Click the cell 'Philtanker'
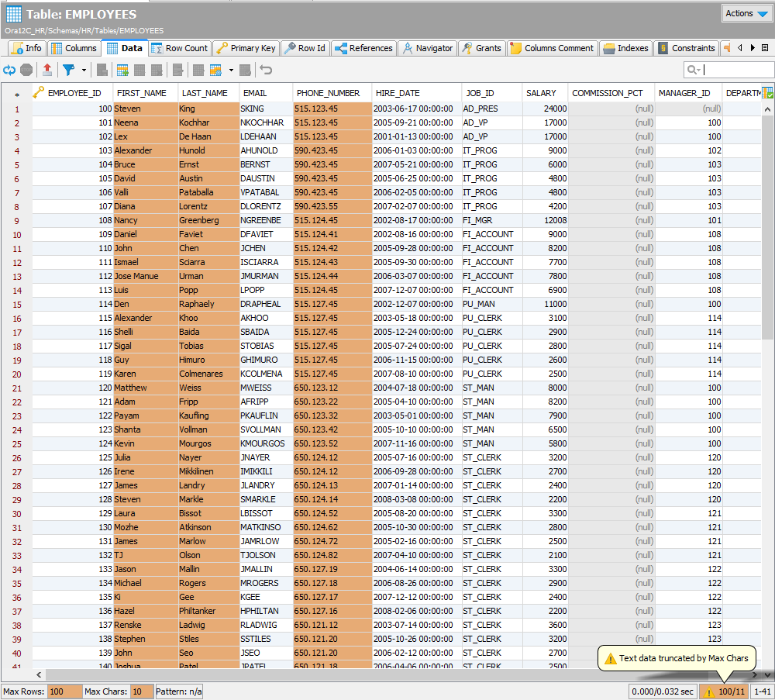 click(x=208, y=611)
